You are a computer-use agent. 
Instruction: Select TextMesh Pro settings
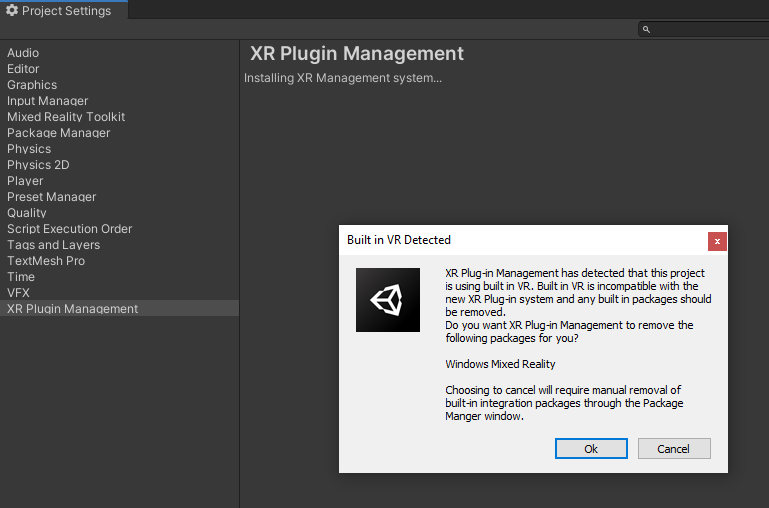tap(119, 261)
